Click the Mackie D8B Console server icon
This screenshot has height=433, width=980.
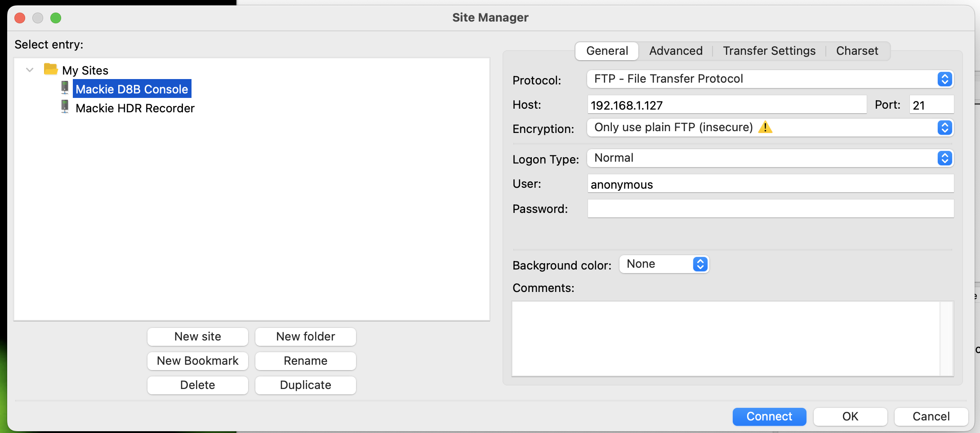(65, 88)
